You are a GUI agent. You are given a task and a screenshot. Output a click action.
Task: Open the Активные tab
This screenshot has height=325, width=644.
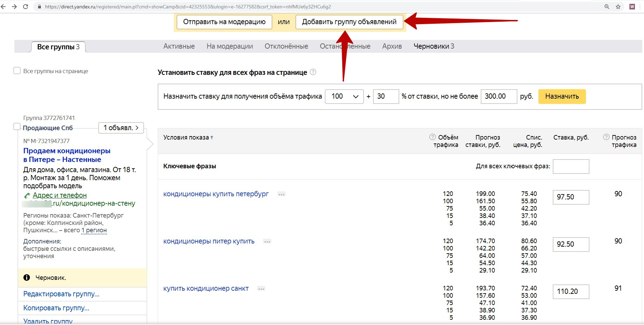coord(179,46)
